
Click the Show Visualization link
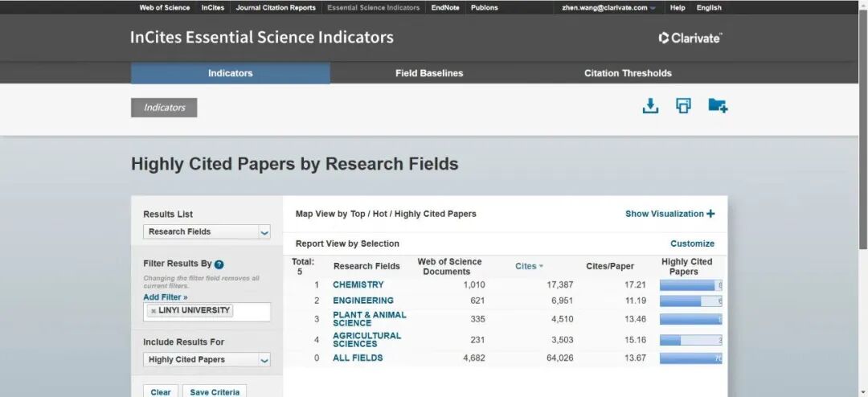(665, 214)
